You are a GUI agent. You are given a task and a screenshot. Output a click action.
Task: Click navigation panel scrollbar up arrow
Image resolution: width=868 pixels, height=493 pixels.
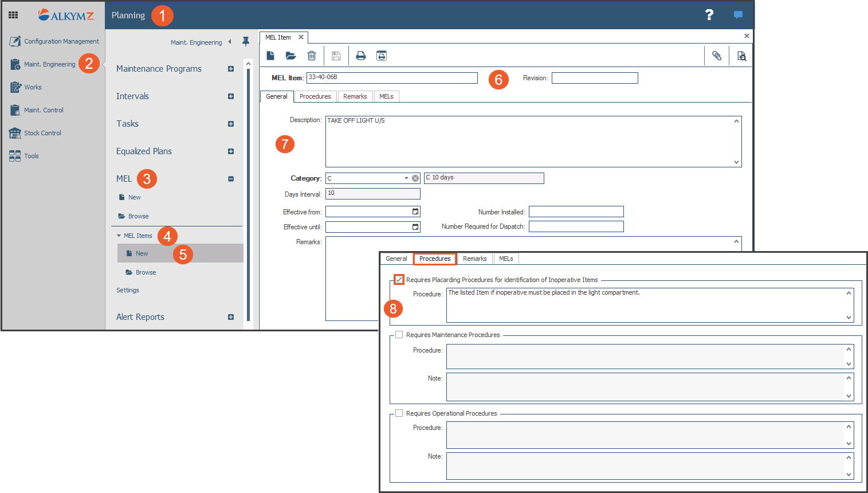pyautogui.click(x=248, y=64)
